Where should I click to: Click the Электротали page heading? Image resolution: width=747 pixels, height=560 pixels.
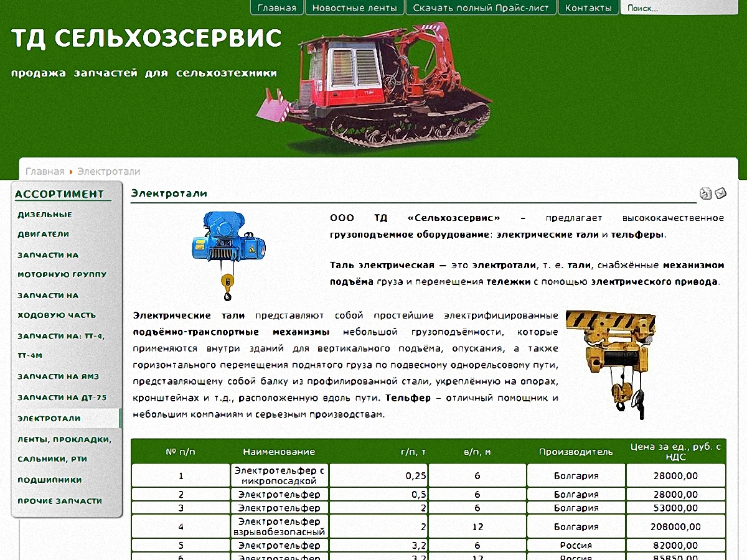point(169,194)
